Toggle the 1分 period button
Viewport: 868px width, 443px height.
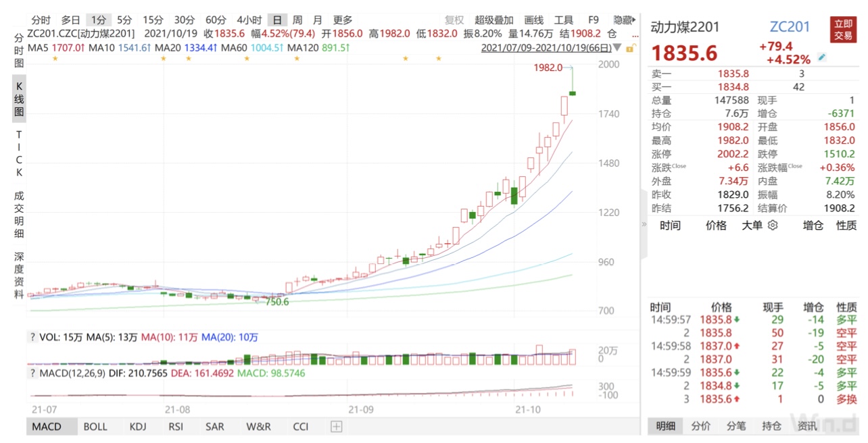(x=99, y=20)
